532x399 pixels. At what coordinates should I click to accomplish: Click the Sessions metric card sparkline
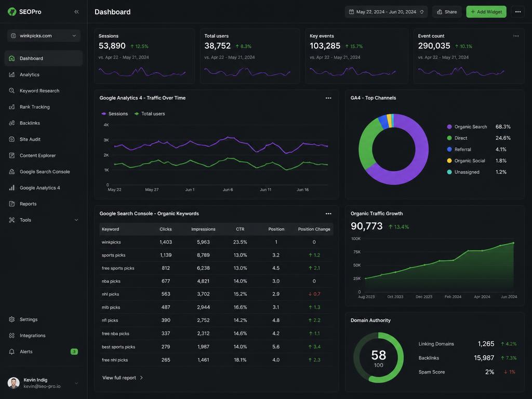click(142, 72)
